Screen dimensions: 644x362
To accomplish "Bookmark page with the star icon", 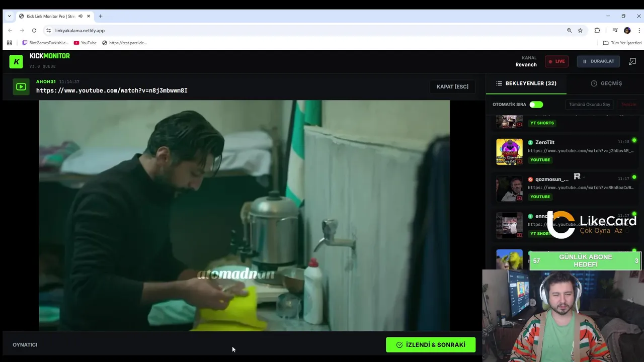I will pos(580,31).
